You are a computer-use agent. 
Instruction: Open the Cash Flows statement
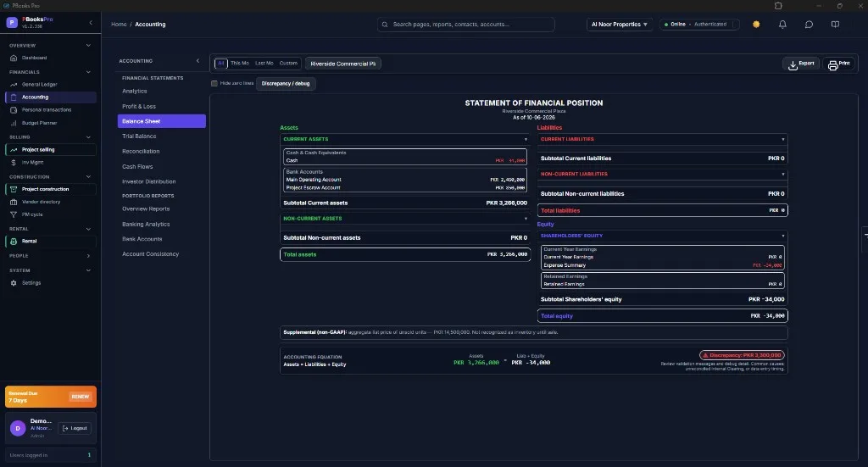137,167
